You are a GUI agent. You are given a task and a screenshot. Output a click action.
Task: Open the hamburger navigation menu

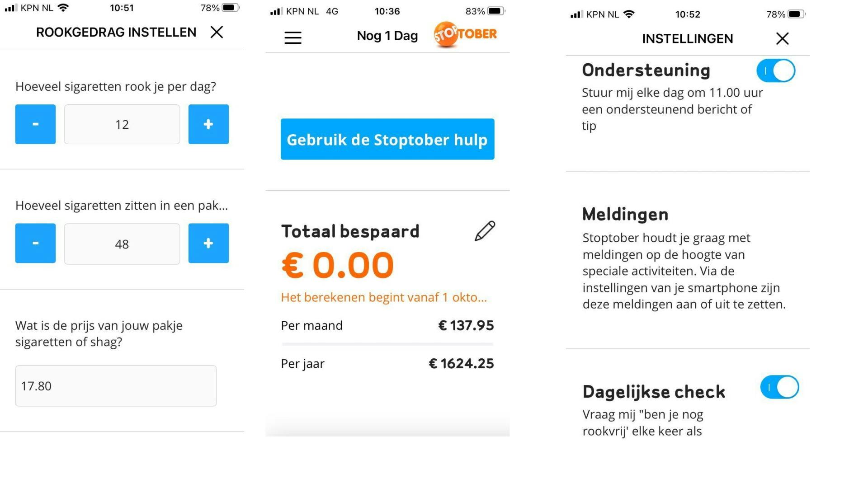point(292,38)
